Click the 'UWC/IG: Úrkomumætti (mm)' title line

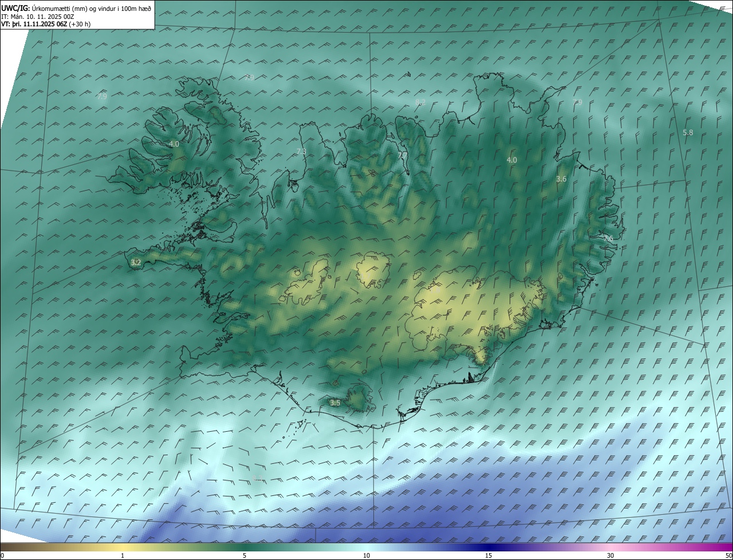76,8
